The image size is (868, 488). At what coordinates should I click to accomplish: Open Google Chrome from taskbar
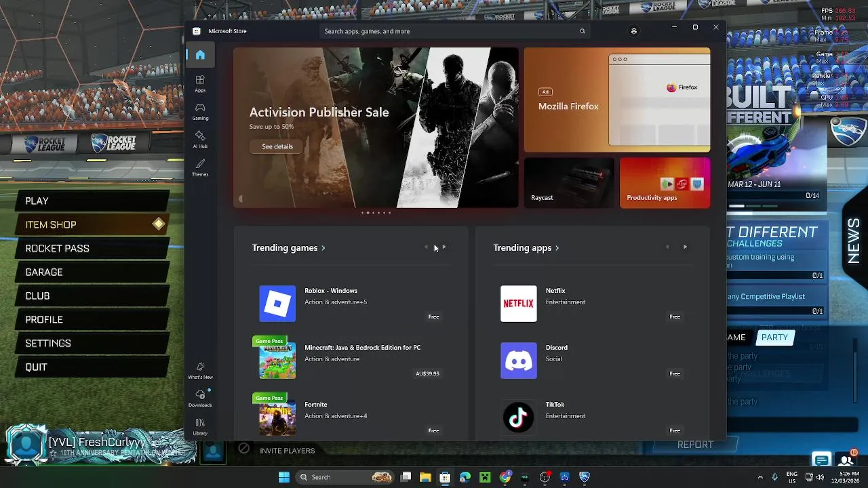point(505,477)
